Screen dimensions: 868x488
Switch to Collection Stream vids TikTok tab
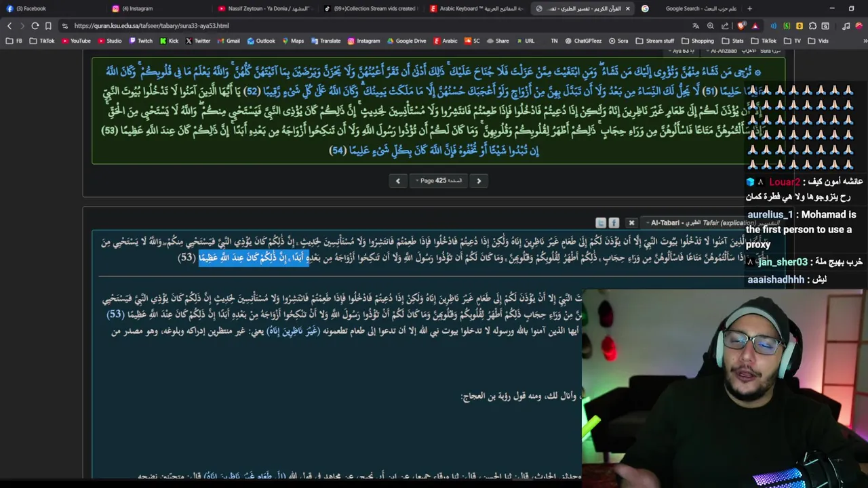370,9
